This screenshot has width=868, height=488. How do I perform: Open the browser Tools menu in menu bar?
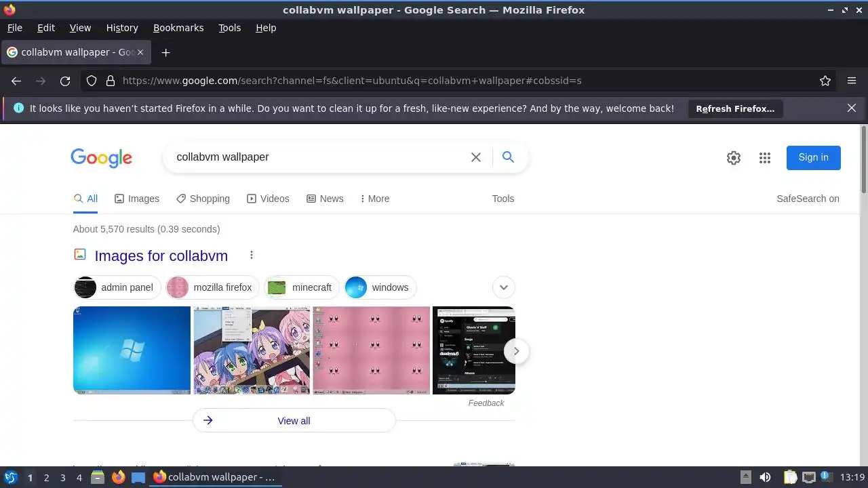[229, 28]
